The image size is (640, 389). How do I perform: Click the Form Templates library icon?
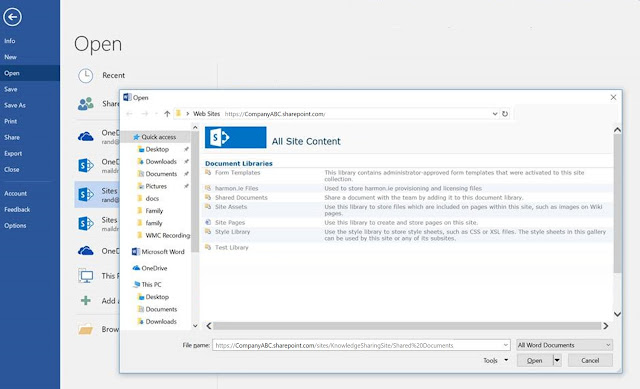coord(208,173)
